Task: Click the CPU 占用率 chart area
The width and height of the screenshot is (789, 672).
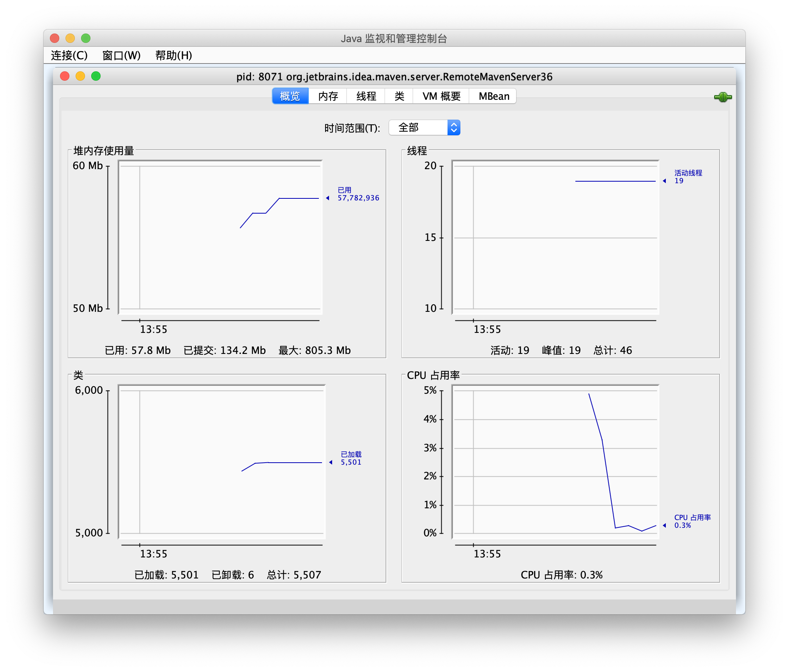Action: [x=555, y=462]
